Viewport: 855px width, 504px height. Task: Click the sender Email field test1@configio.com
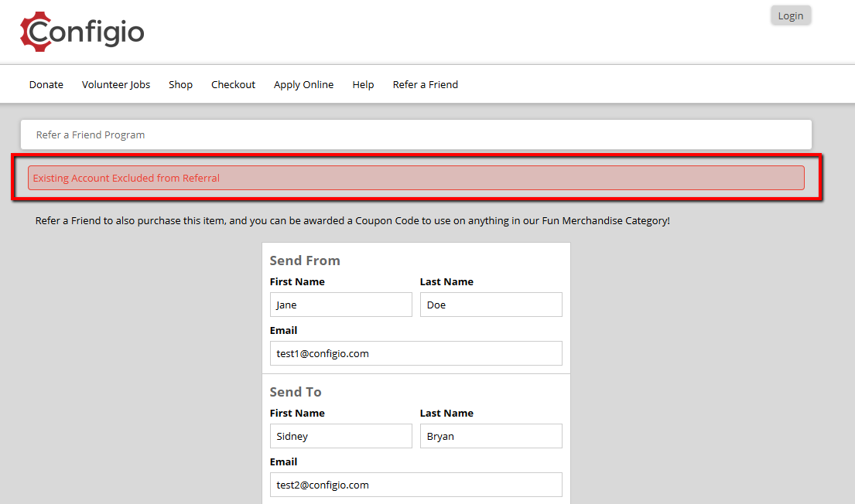(416, 353)
